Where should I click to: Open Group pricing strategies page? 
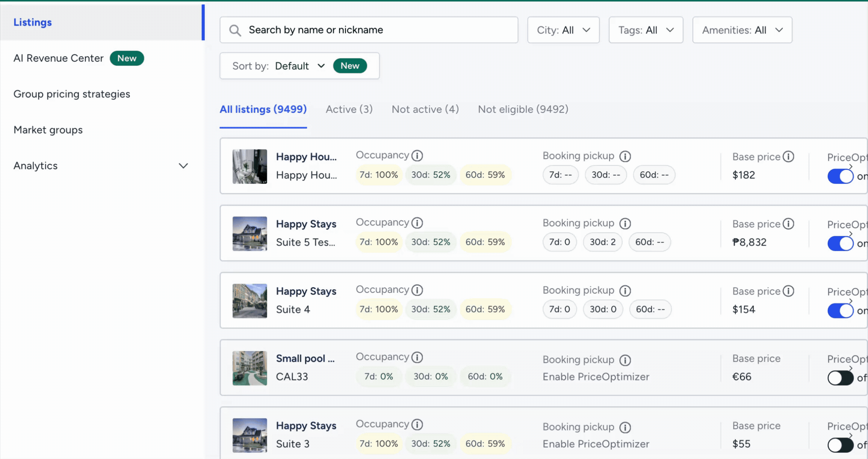point(72,94)
